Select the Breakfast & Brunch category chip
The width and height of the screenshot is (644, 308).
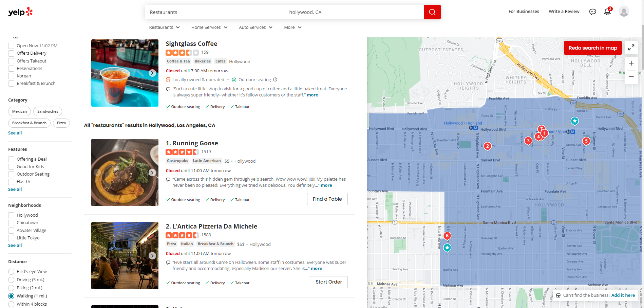pos(29,123)
